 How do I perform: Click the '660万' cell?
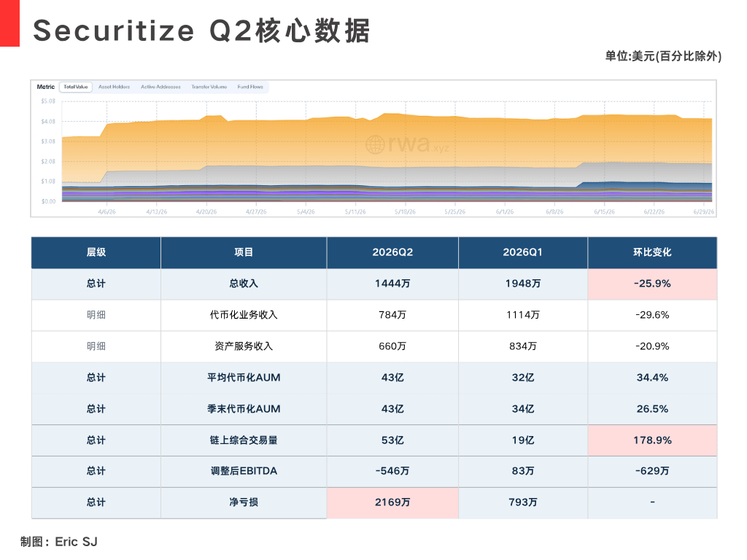click(392, 346)
